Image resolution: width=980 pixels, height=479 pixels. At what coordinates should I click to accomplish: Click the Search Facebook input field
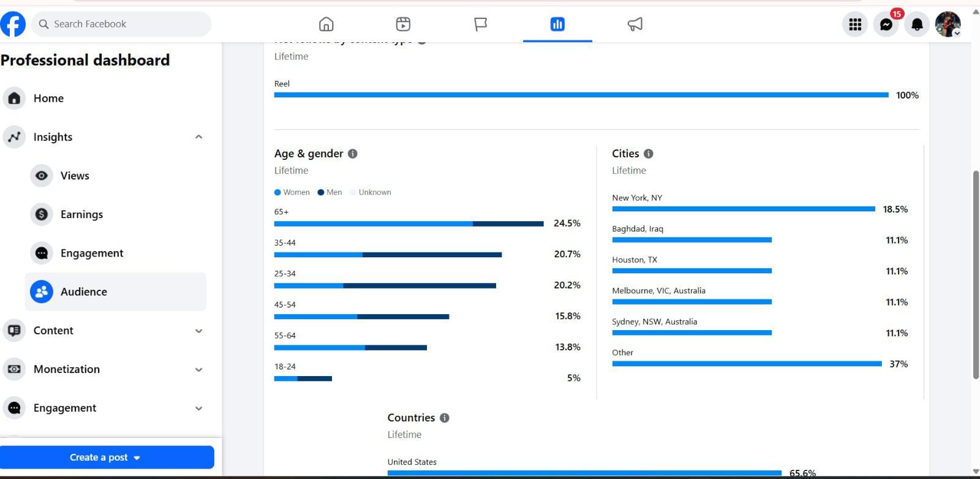(x=121, y=24)
